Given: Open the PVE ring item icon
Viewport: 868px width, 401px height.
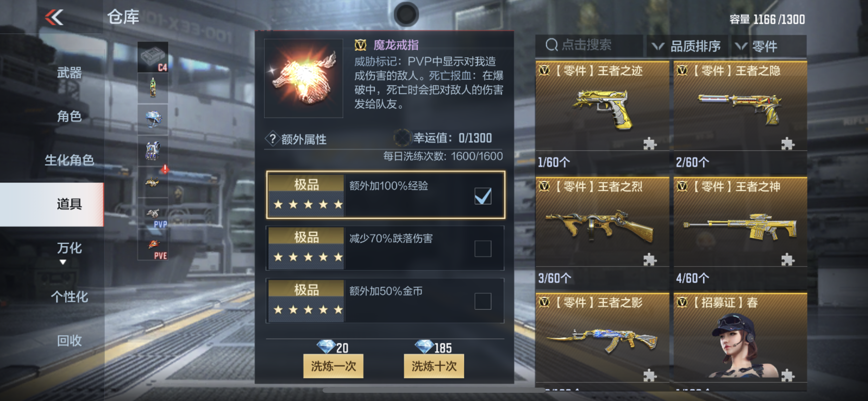Looking at the screenshot, I should [153, 245].
